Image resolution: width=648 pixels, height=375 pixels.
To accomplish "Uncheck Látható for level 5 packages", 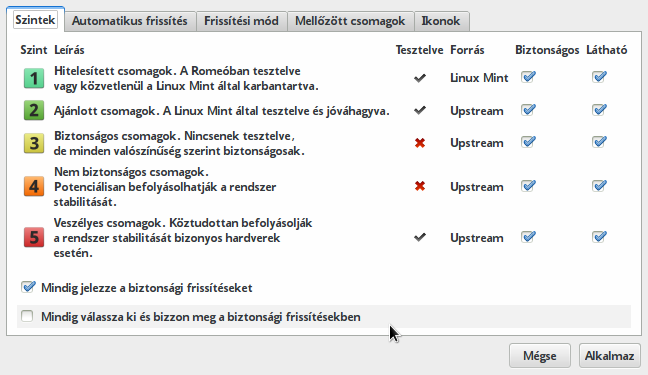I will (x=599, y=237).
